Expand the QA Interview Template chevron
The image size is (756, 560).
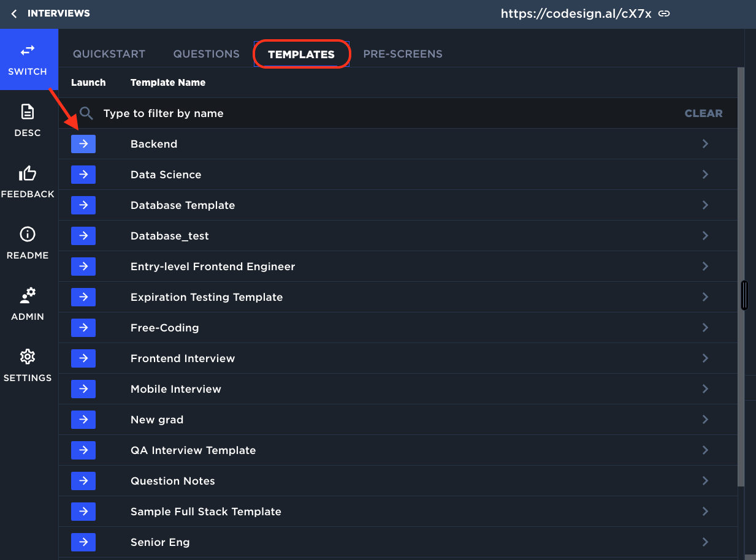[705, 450]
